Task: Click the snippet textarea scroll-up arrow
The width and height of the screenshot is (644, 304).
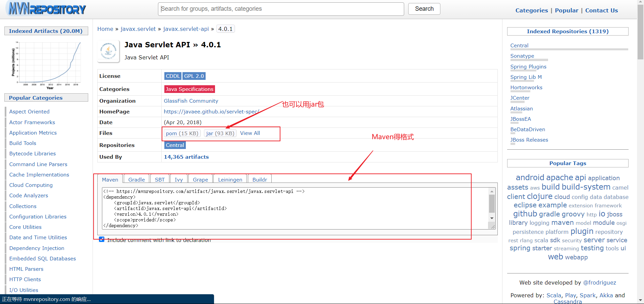Action: point(492,191)
